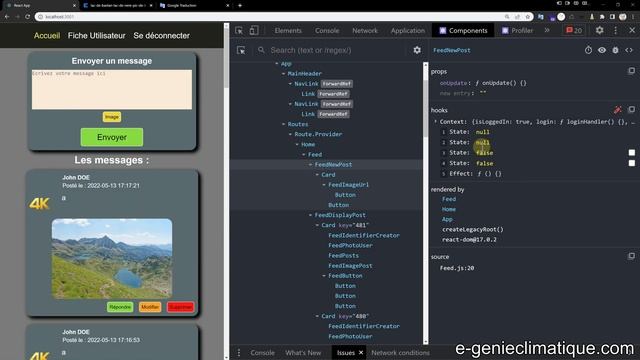Open the 20 issues counter badge
This screenshot has height=360, width=640.
click(574, 31)
